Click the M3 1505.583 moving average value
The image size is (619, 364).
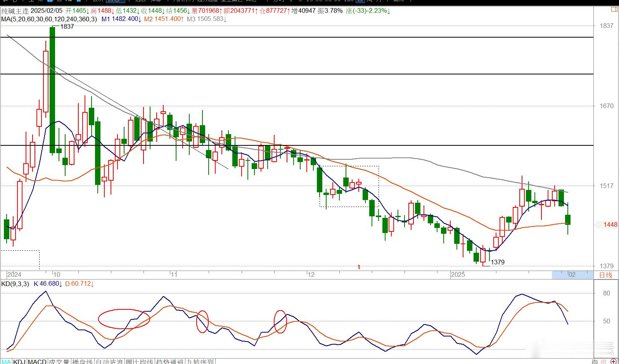point(207,19)
